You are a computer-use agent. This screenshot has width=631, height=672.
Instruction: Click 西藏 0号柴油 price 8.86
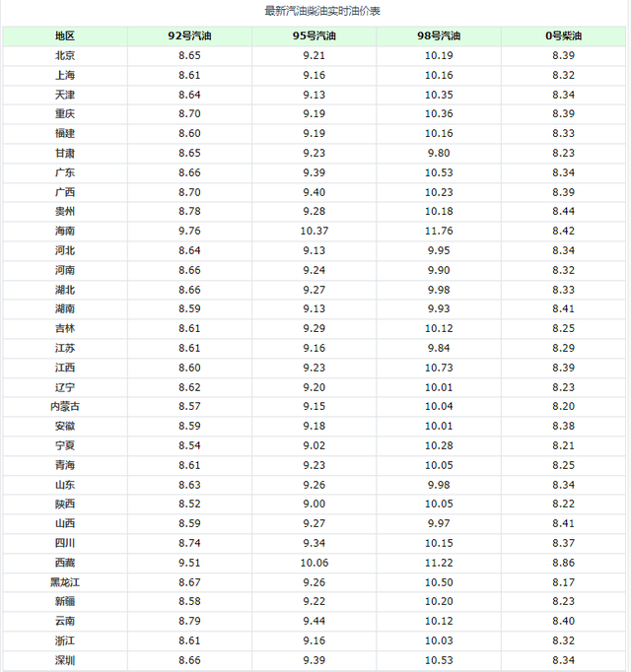pos(564,563)
